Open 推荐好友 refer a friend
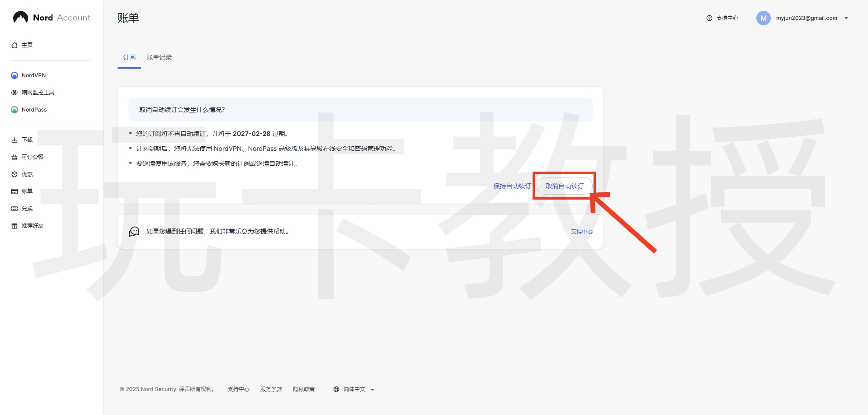This screenshot has height=415, width=868. click(32, 226)
